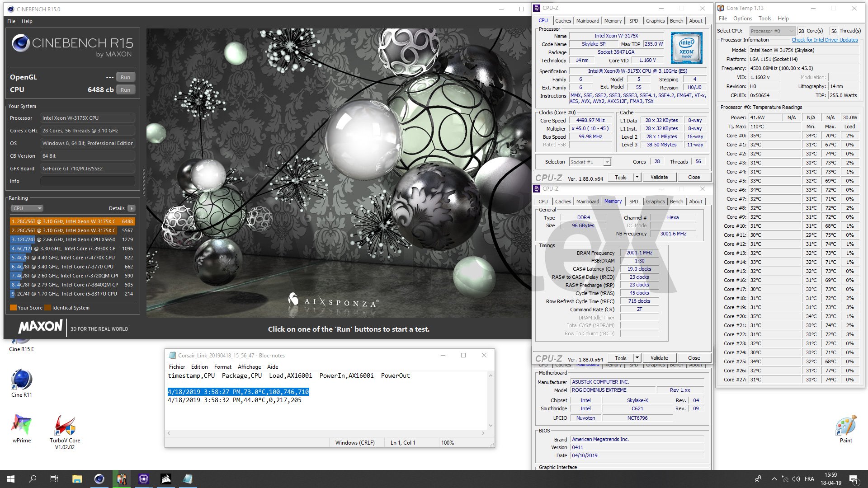This screenshot has width=868, height=488.
Task: Click the highlighted Notepad line 3:58:27 PM
Action: coord(238,392)
